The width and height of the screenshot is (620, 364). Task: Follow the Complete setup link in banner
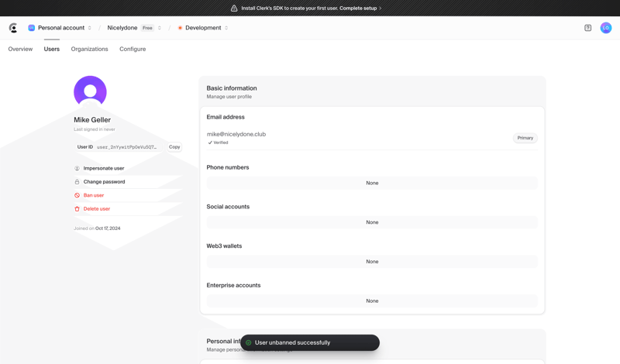tap(360, 8)
